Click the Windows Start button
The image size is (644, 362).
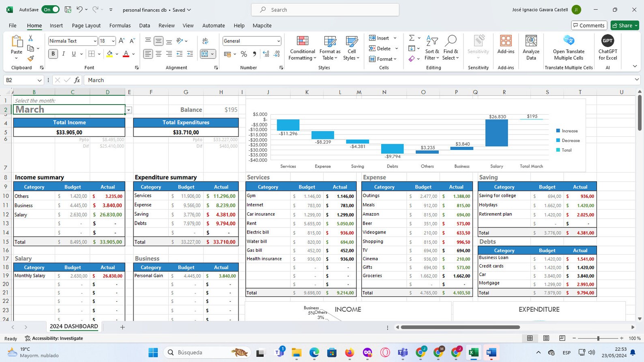tap(153, 353)
